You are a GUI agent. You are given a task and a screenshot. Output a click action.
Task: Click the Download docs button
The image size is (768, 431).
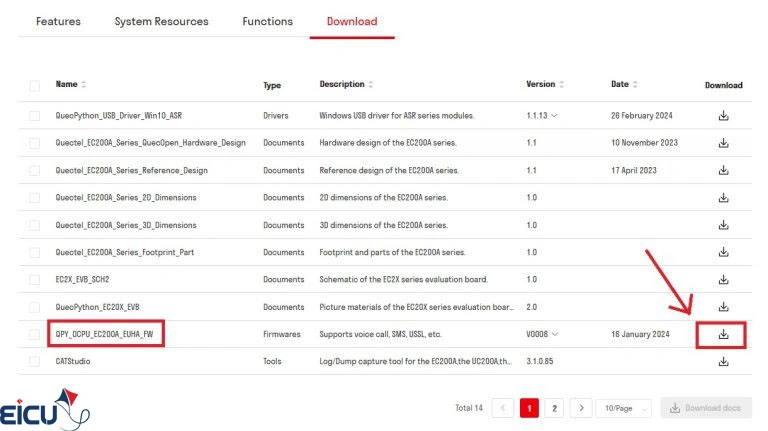click(706, 407)
